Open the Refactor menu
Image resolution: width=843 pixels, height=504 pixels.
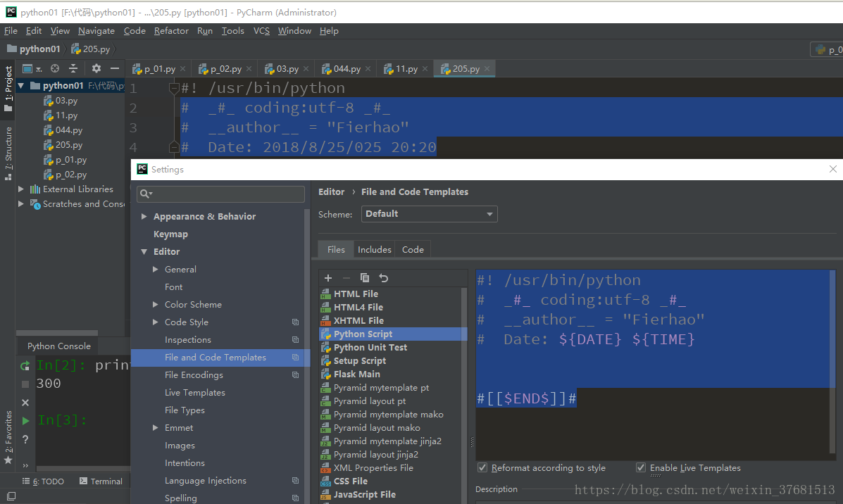point(171,31)
